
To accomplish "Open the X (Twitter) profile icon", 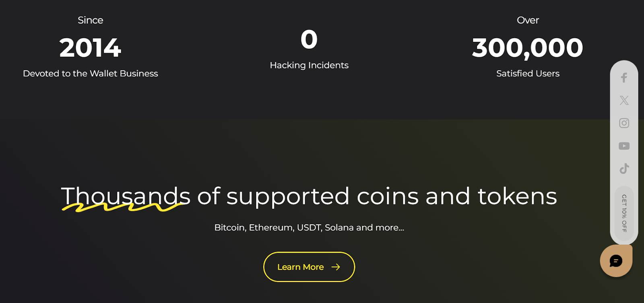I will point(624,100).
